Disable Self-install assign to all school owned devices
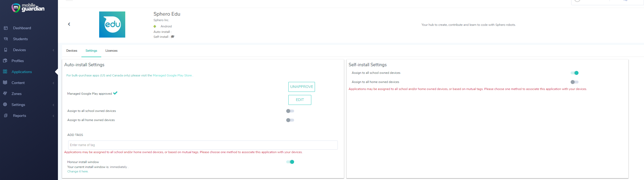Image resolution: width=644 pixels, height=180 pixels. (575, 73)
